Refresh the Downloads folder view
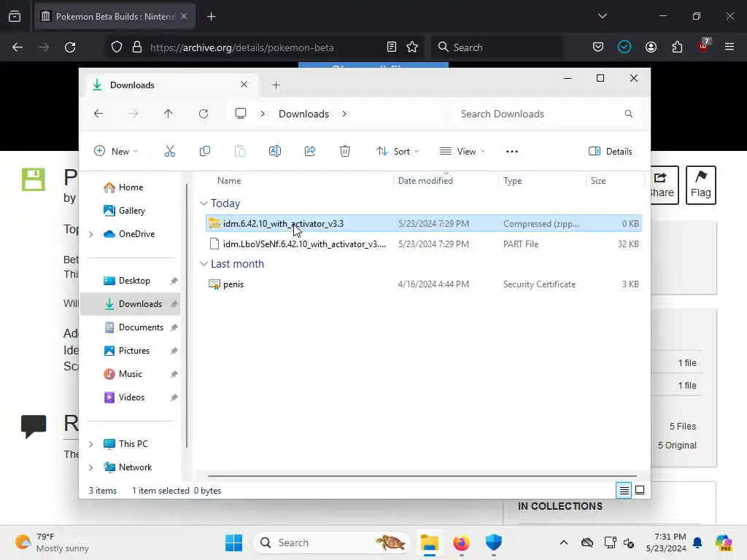Viewport: 747px width, 560px height. click(204, 114)
